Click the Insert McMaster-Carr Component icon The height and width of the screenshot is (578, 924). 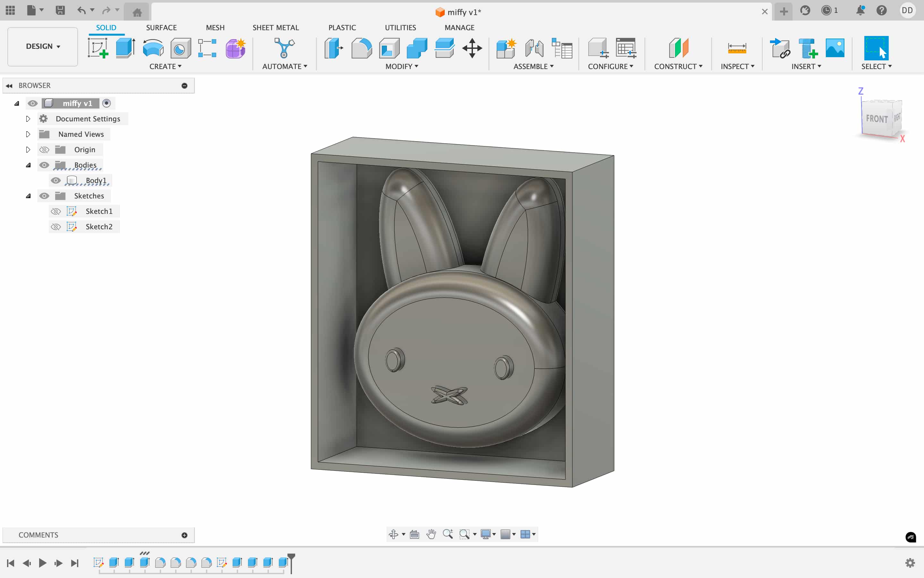[x=808, y=48]
